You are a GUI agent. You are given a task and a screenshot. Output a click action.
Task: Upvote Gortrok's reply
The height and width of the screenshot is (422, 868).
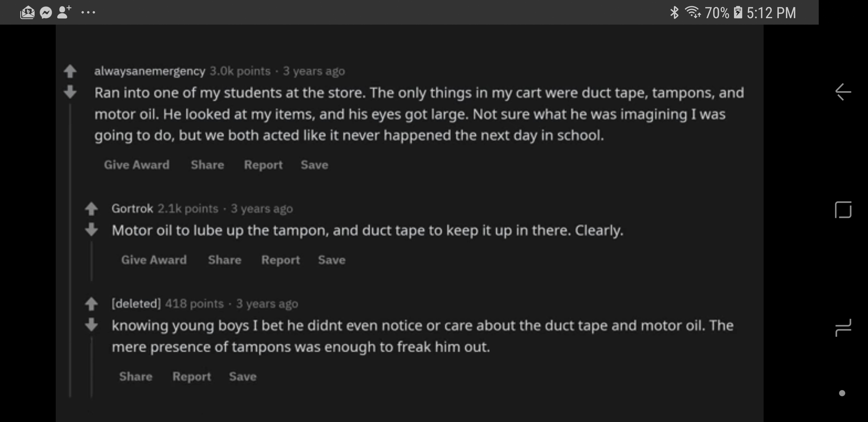click(x=91, y=208)
